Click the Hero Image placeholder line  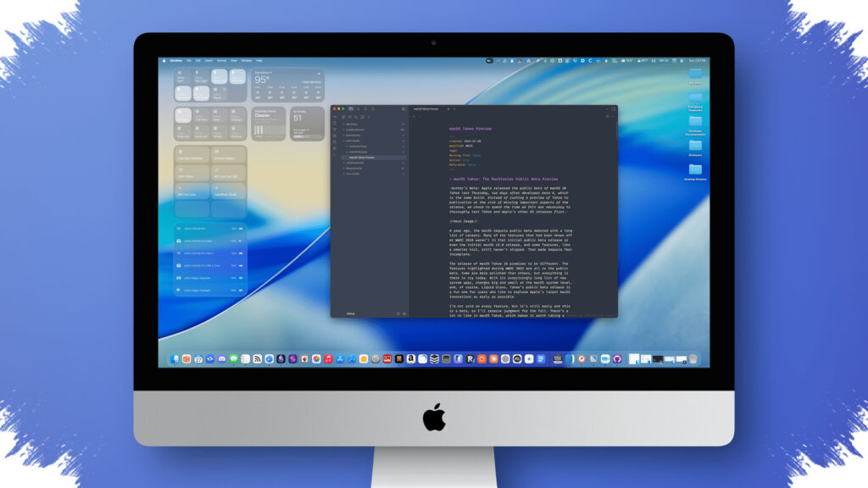pyautogui.click(x=464, y=221)
